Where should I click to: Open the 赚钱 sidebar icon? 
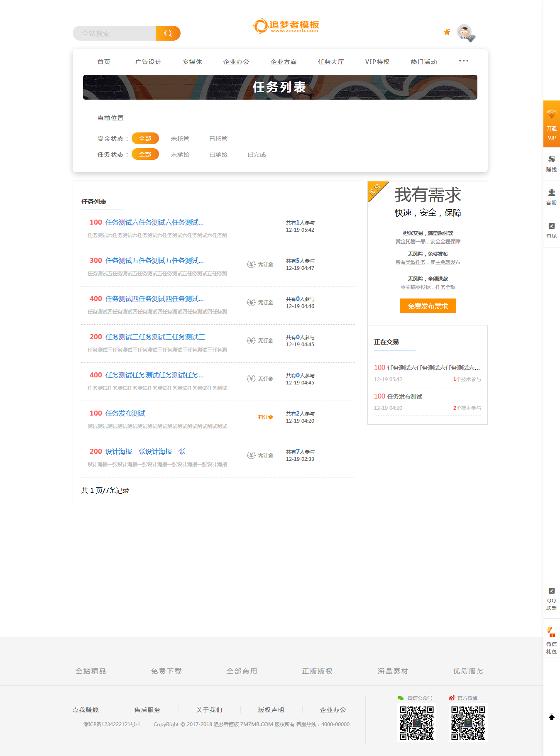(x=551, y=159)
